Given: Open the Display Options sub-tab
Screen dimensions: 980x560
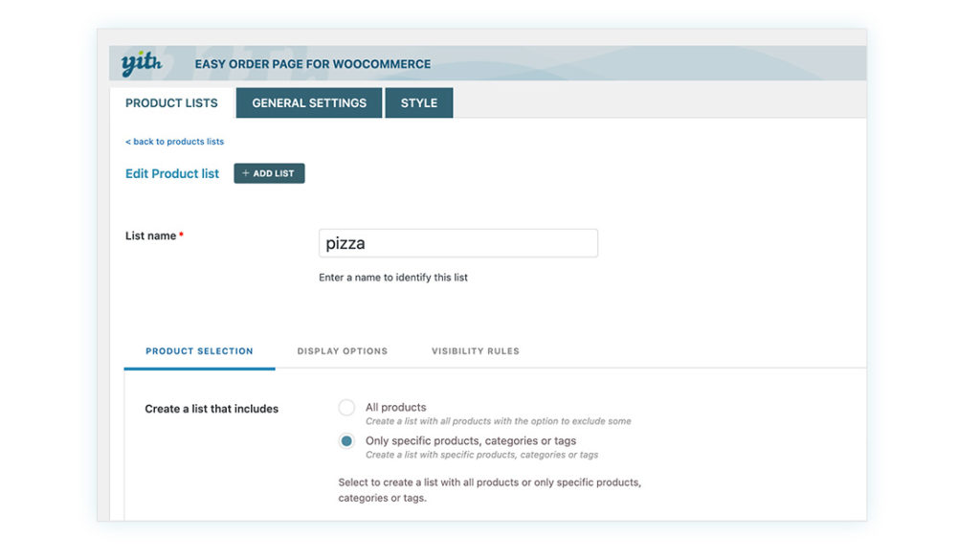Looking at the screenshot, I should click(x=342, y=351).
